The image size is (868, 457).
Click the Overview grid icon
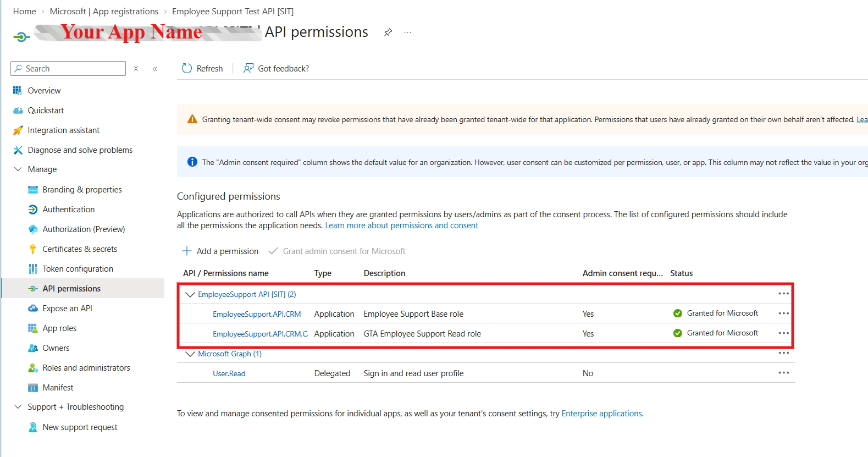pyautogui.click(x=18, y=91)
